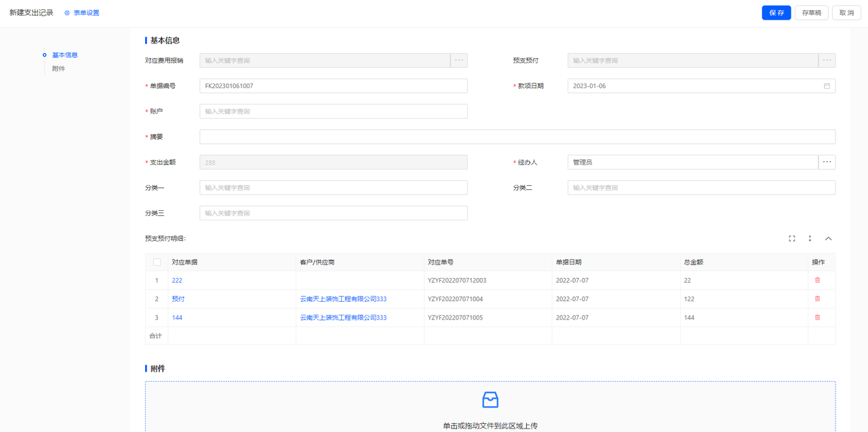Open the 分类一 dropdown
The width and height of the screenshot is (868, 432).
pyautogui.click(x=334, y=188)
